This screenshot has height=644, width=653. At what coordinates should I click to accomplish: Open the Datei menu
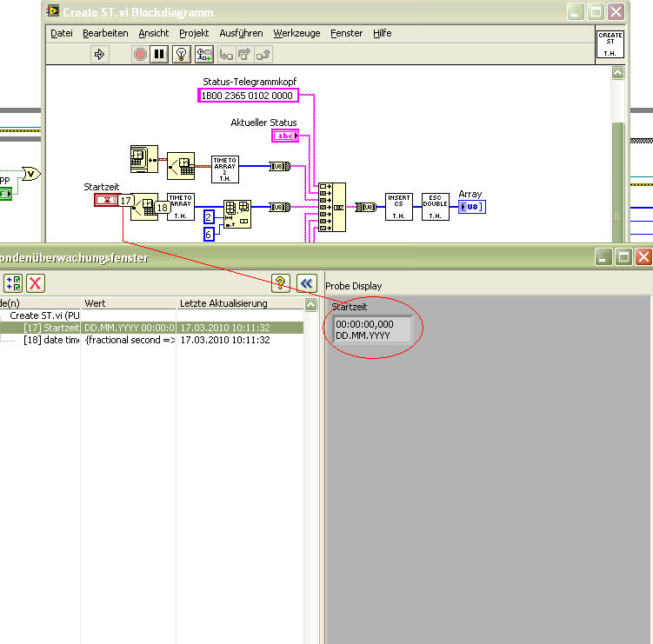[x=62, y=33]
